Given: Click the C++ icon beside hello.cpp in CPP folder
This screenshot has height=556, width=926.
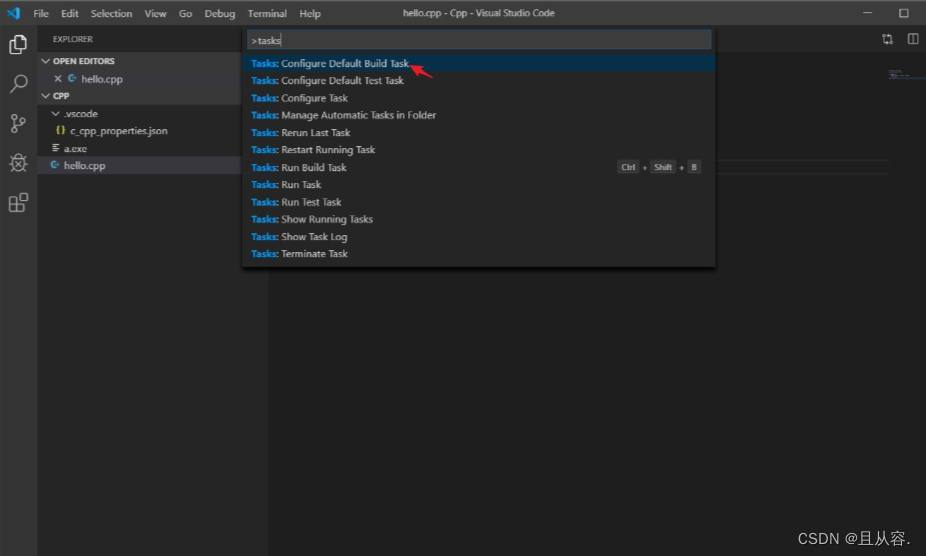Looking at the screenshot, I should click(55, 165).
